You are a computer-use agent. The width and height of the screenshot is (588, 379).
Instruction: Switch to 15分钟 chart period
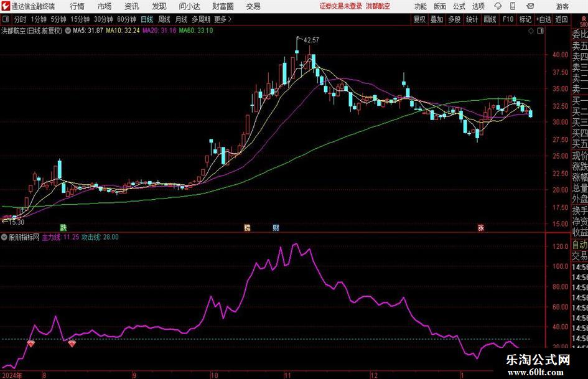[80, 19]
